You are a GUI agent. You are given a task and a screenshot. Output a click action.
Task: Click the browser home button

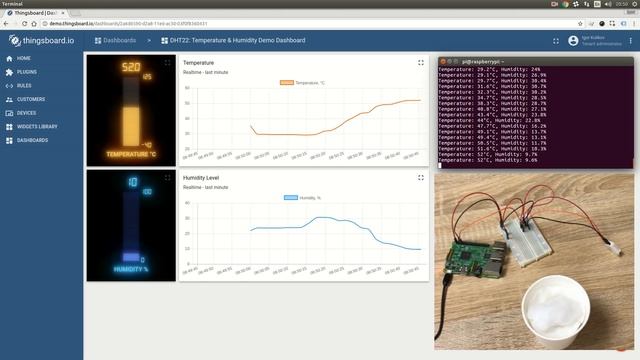point(34,24)
